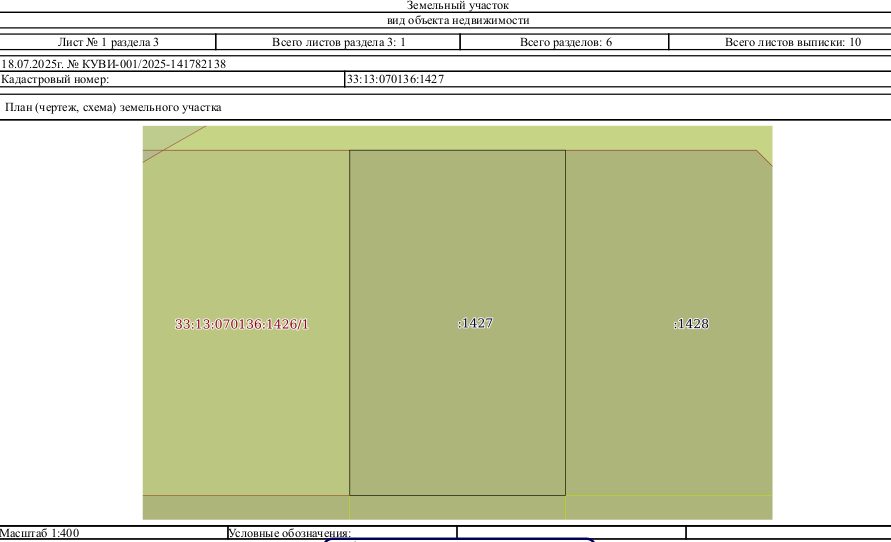Click the 'Лист № 1 раздела 3' cell

pos(108,42)
